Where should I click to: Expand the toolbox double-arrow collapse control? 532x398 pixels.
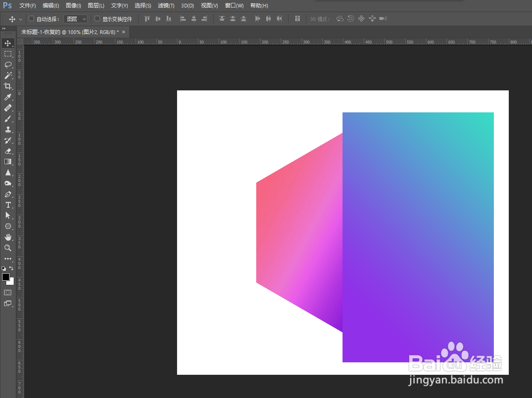click(x=4, y=29)
